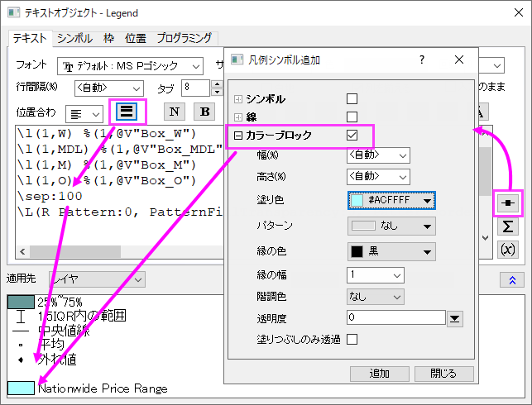Image resolution: width=532 pixels, height=405 pixels.
Task: Click the Box_O legend code line
Action: tap(107, 181)
